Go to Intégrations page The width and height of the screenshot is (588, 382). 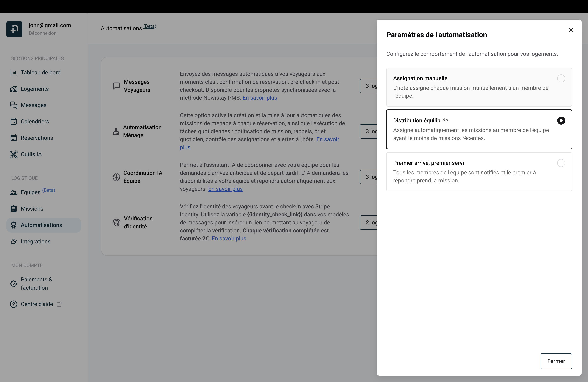coord(44,241)
